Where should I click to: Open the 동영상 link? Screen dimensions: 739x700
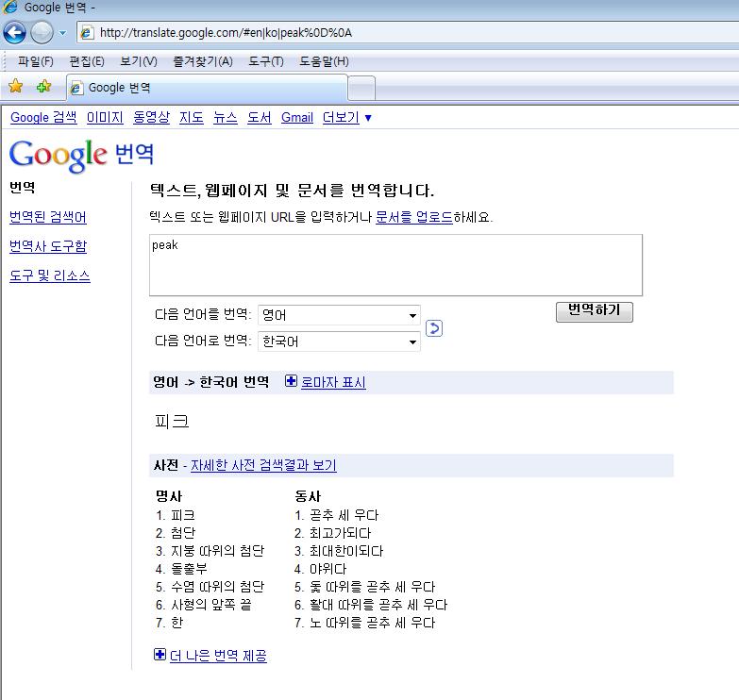151,117
